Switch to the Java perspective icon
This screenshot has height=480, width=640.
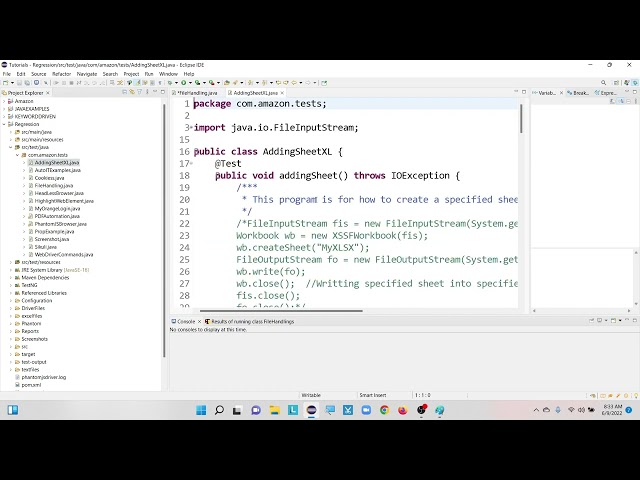627,83
